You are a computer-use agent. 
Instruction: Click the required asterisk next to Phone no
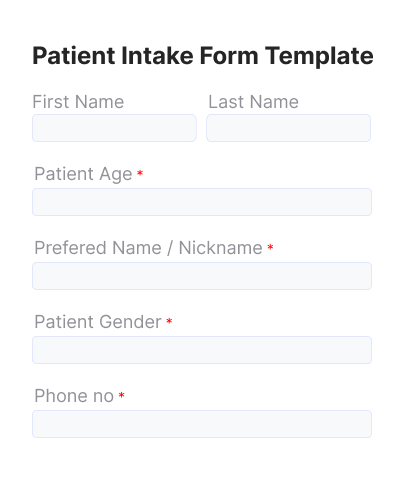pyautogui.click(x=122, y=395)
